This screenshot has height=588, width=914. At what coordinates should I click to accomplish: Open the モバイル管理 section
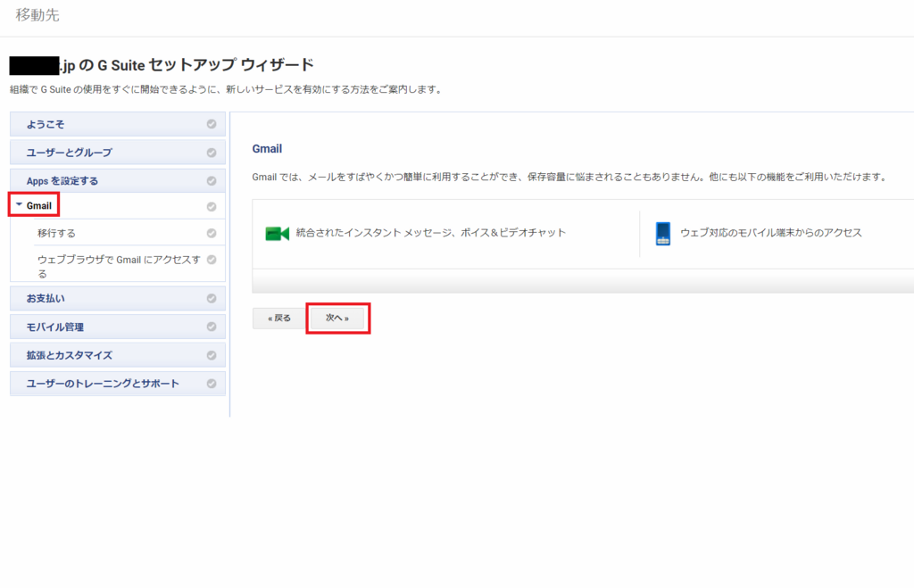coord(118,327)
